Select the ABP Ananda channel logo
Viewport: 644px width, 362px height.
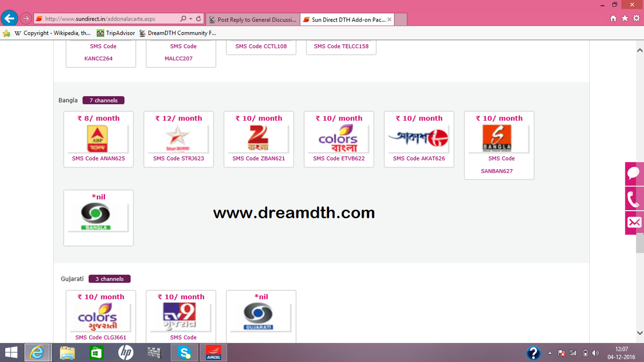(98, 139)
